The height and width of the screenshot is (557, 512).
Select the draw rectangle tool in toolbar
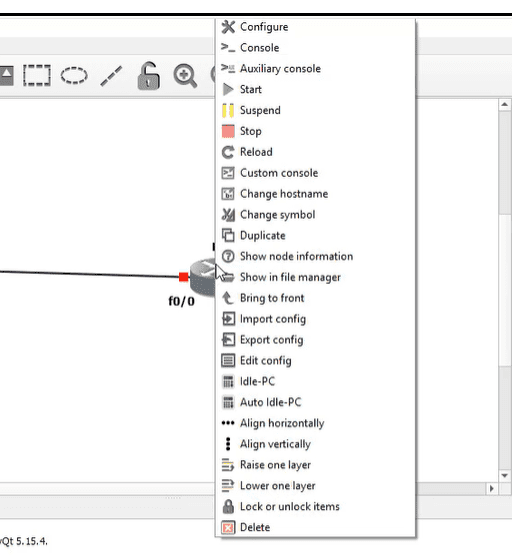tap(37, 75)
